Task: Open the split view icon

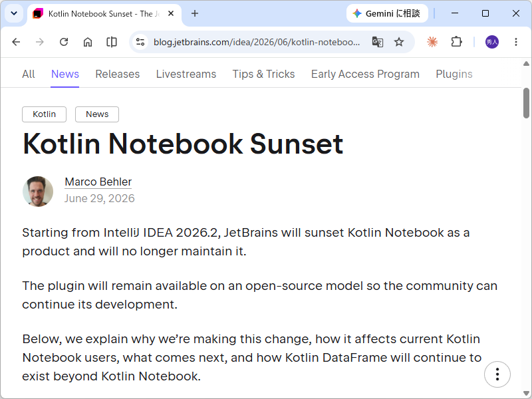Action: tap(112, 42)
